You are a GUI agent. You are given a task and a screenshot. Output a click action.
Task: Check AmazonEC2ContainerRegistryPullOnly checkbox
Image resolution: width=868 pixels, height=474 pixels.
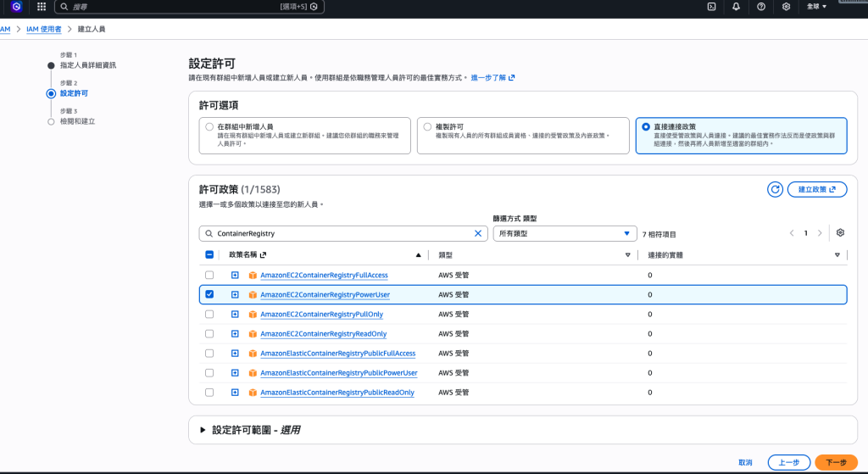pos(209,315)
